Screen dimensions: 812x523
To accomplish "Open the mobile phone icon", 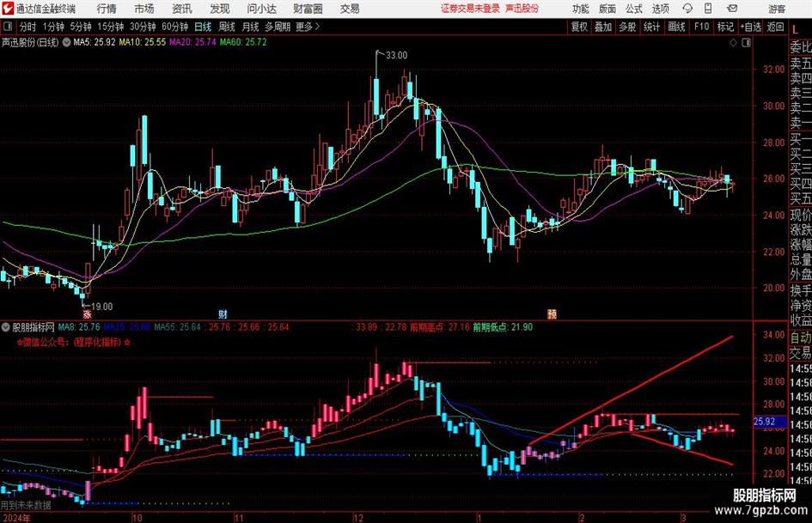I will coord(708,9).
